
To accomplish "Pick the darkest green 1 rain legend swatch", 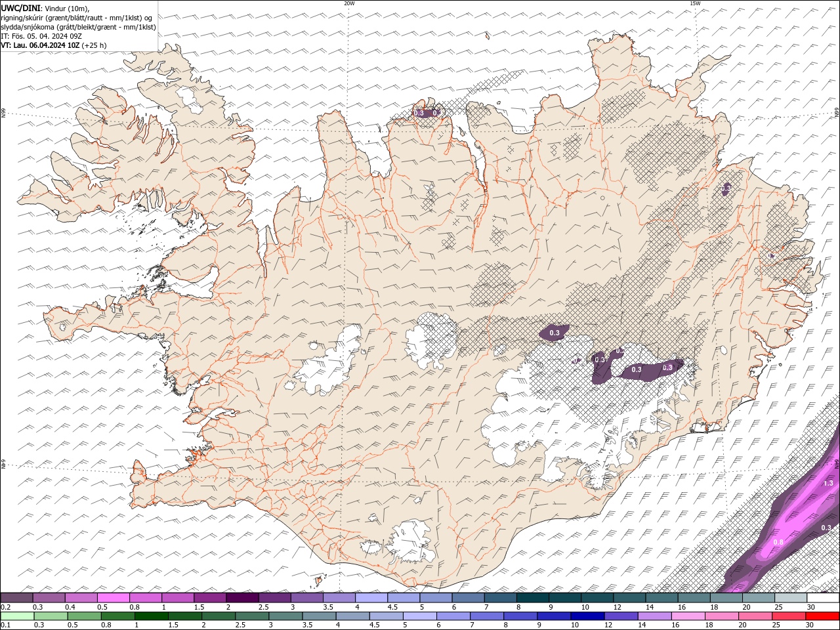I will point(151,616).
